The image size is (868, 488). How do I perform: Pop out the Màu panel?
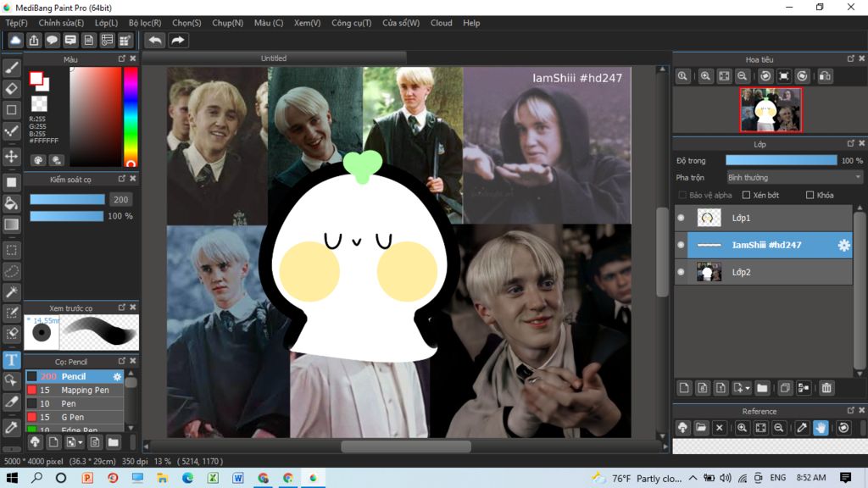pyautogui.click(x=122, y=58)
